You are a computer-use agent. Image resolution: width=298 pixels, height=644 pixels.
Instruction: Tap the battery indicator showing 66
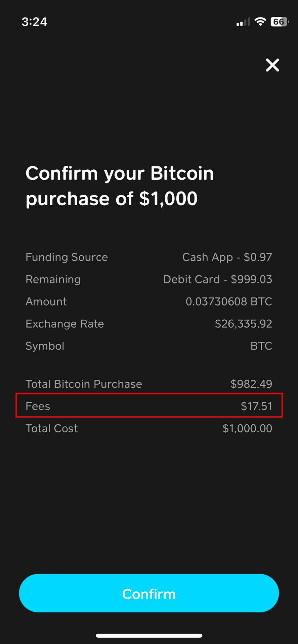279,22
